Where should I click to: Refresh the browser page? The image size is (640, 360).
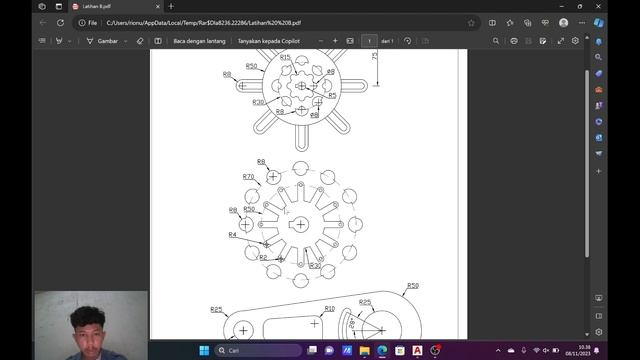pyautogui.click(x=60, y=23)
